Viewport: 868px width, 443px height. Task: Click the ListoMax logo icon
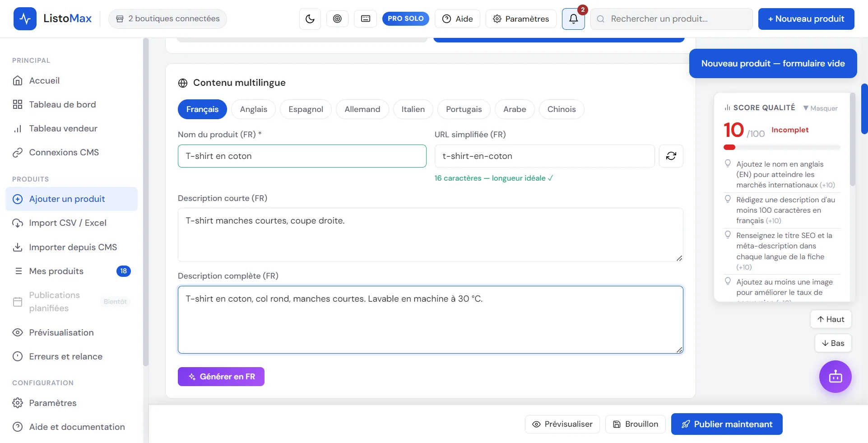point(25,19)
